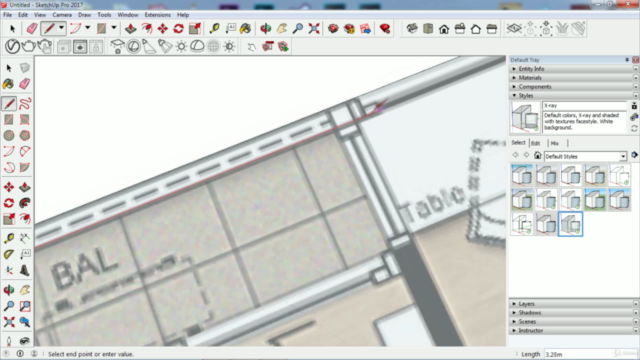Open the Window menu
This screenshot has height=360, width=640.
(128, 15)
